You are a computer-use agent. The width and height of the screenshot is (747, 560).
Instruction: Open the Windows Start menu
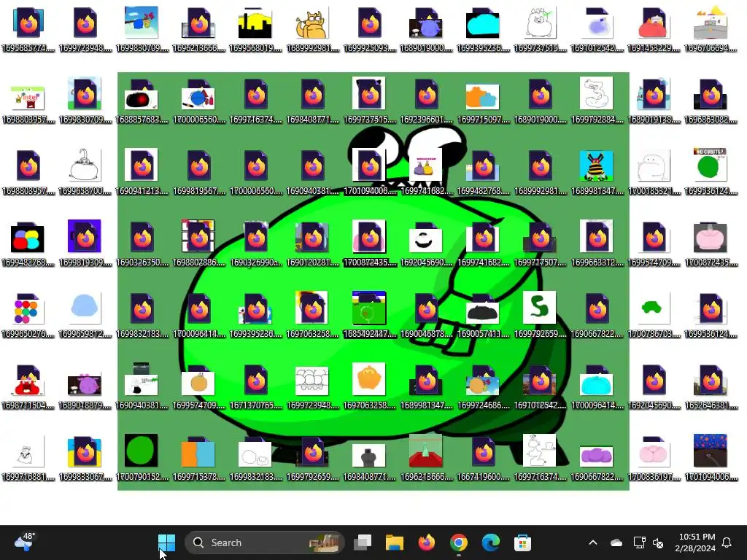tap(166, 542)
